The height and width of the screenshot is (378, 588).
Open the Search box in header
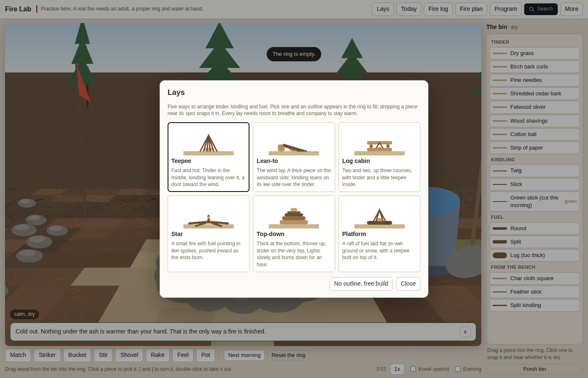pos(541,9)
